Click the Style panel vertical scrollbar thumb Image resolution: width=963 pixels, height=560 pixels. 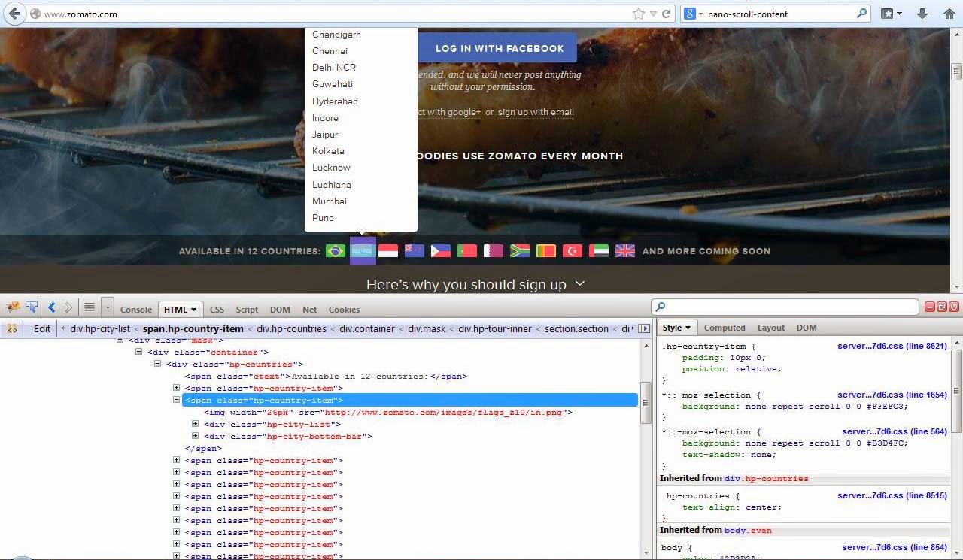pyautogui.click(x=957, y=392)
